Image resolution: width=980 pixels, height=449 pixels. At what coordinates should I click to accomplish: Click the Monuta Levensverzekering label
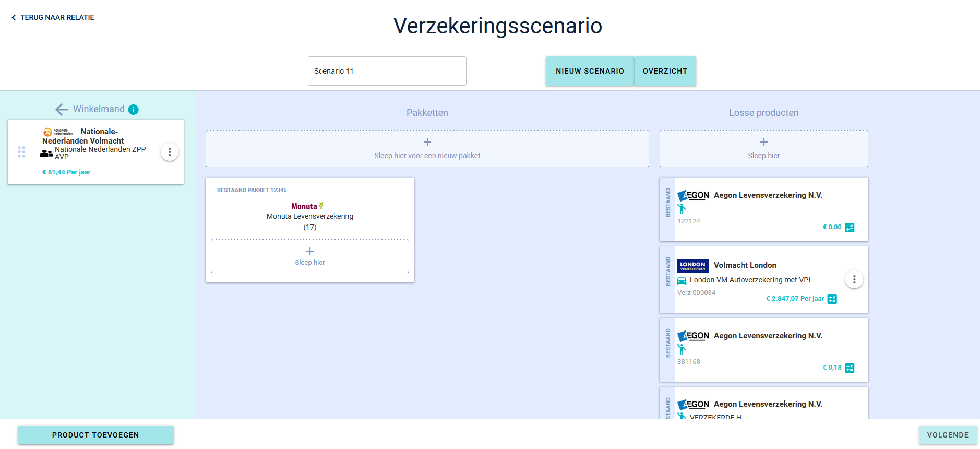click(310, 216)
